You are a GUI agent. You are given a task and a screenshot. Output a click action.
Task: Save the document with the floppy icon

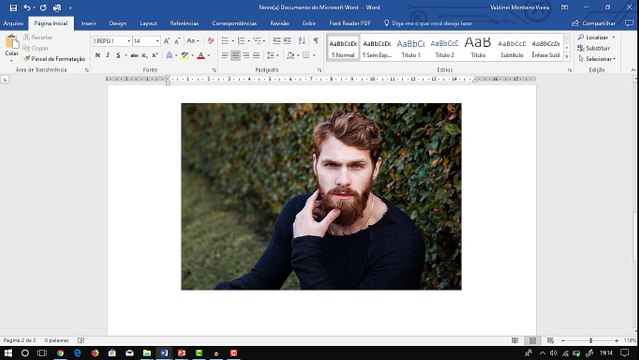[13, 7]
